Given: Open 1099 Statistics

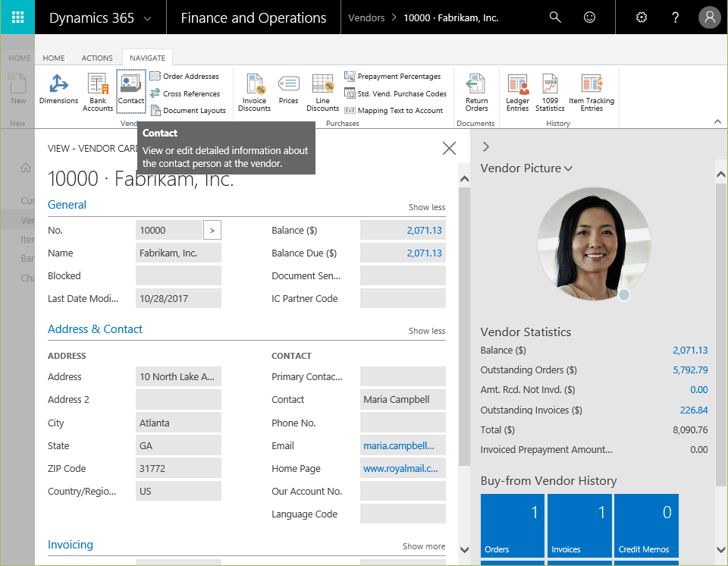Looking at the screenshot, I should (550, 93).
